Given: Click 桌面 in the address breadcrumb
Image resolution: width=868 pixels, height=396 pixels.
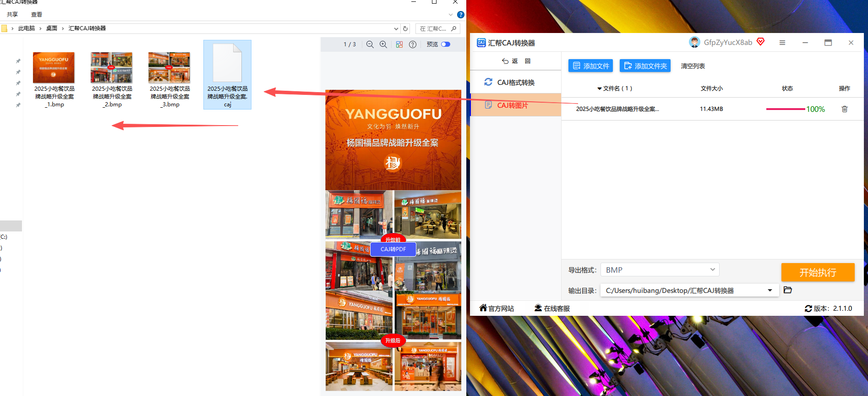Looking at the screenshot, I should [52, 28].
